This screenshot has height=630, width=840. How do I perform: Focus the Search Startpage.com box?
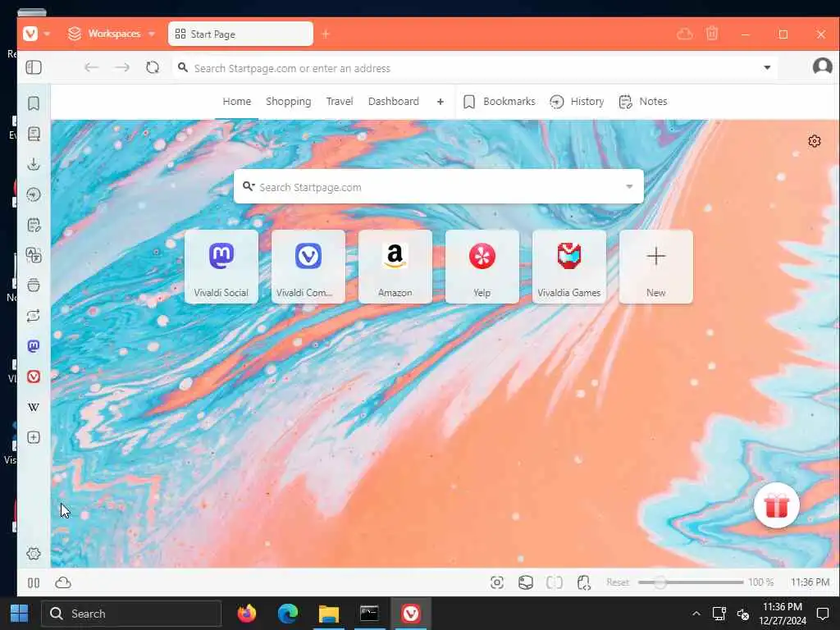tap(438, 186)
